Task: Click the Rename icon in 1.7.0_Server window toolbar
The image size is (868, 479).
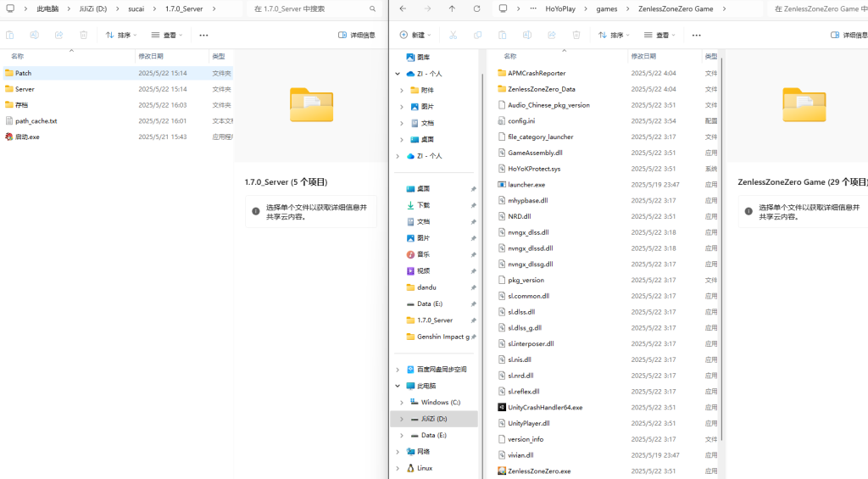Action: pyautogui.click(x=34, y=35)
